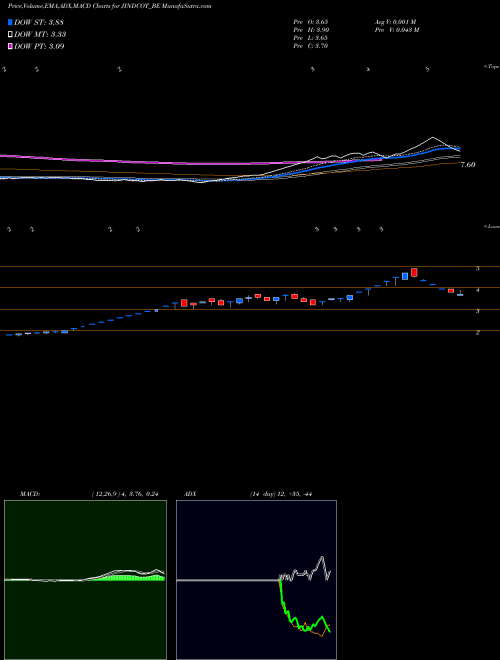Click the 'Pre C: 3.70' close value
The height and width of the screenshot is (660, 500).
311,46
